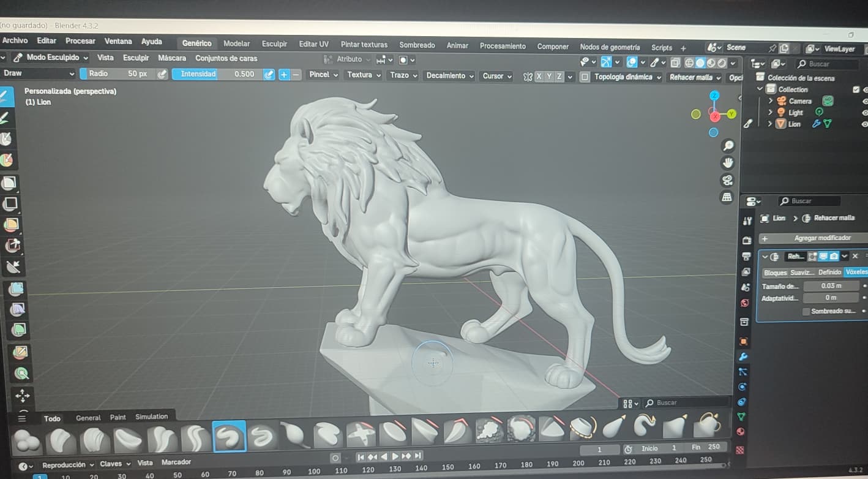This screenshot has width=868, height=479.
Task: Check the Sombreado suave checkbox
Action: coord(806,311)
